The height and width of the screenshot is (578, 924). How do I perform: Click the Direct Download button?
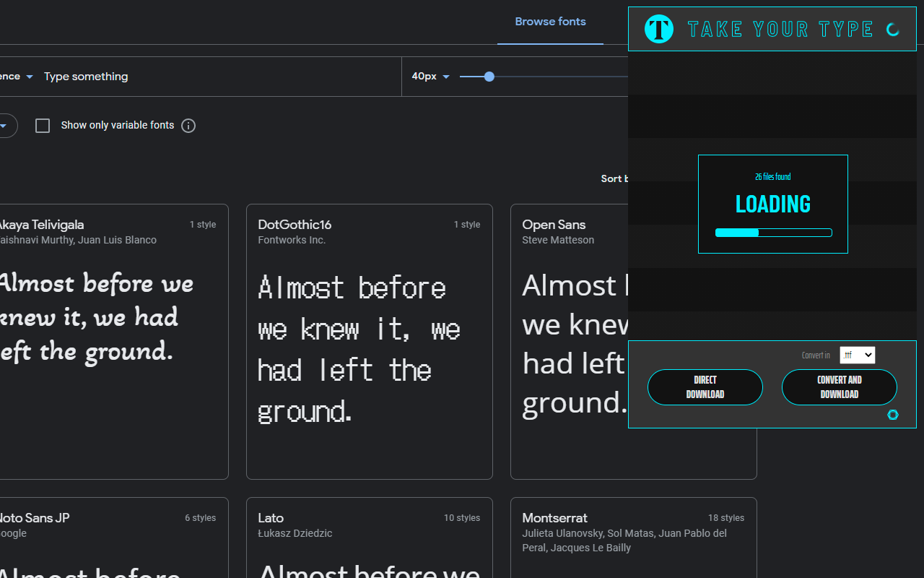pos(705,387)
